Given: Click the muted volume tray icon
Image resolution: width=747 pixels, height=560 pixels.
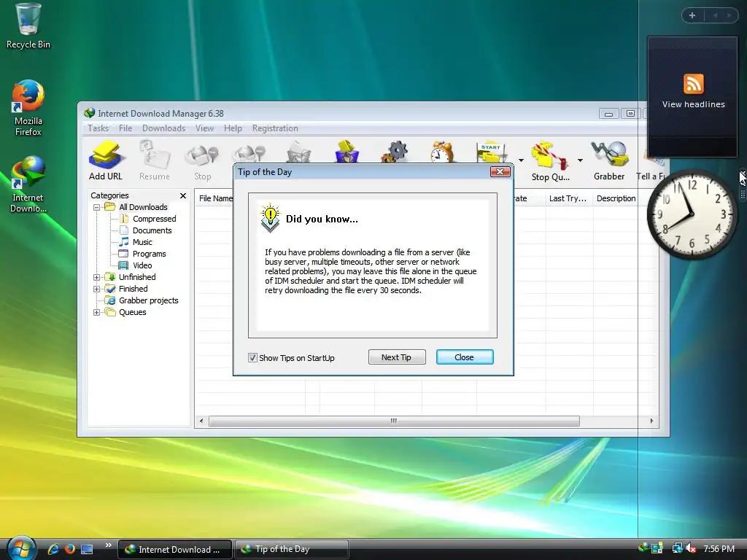Looking at the screenshot, I should pos(691,548).
